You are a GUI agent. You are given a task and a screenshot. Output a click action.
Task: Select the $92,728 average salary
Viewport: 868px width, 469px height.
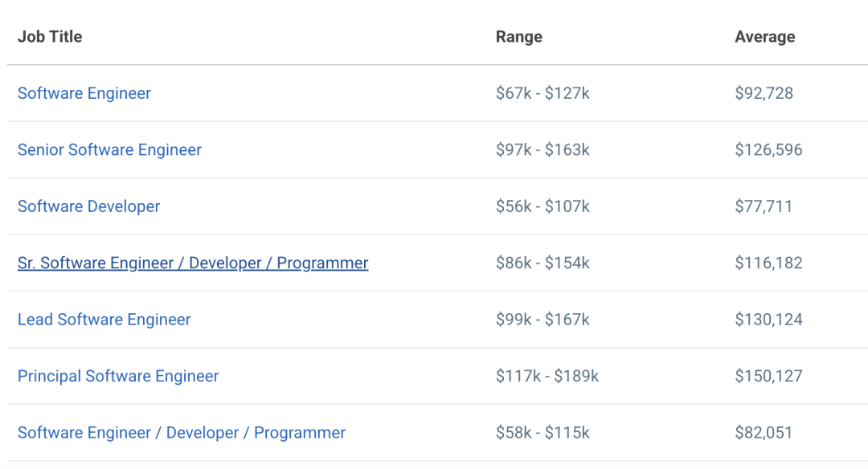pos(764,93)
